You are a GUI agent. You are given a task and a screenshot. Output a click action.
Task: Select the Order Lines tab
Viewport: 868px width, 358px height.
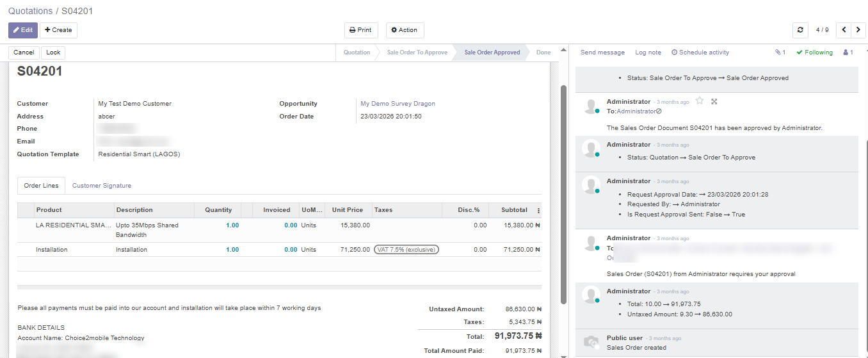(x=41, y=186)
